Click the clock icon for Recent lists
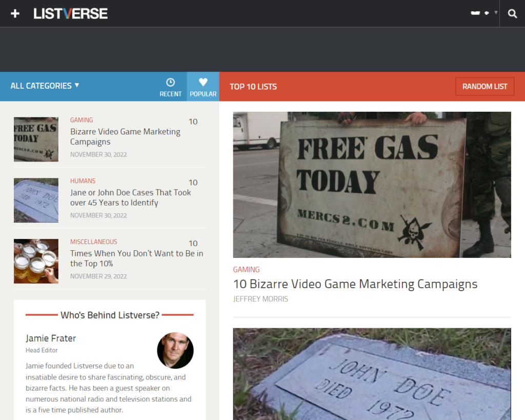Screen dimensions: 525x420 point(170,83)
